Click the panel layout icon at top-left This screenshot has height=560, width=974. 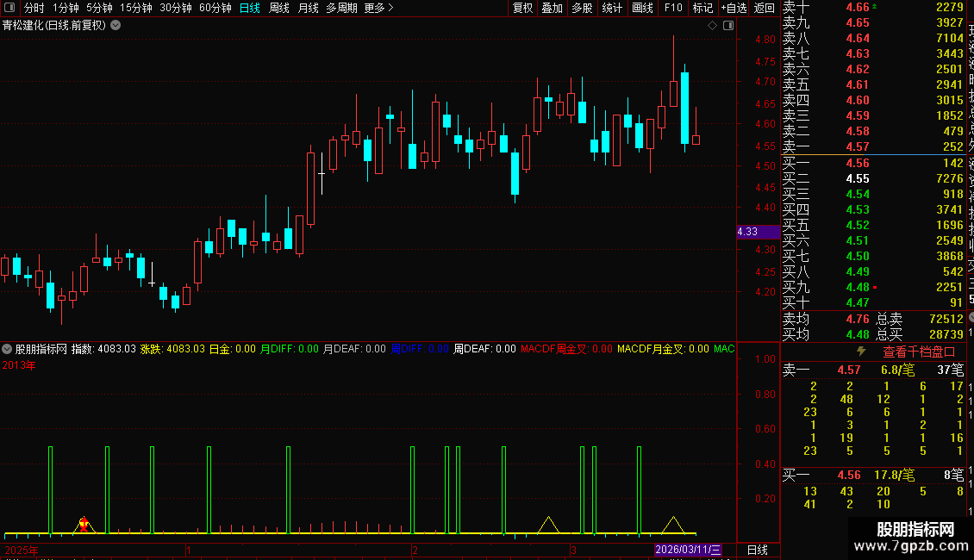(9, 8)
